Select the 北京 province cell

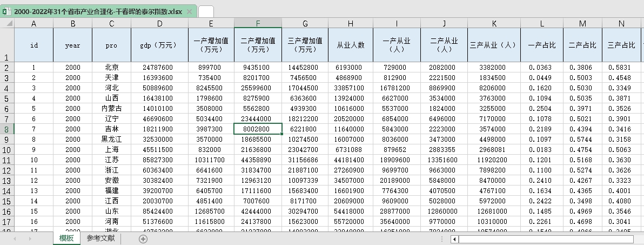click(x=111, y=68)
